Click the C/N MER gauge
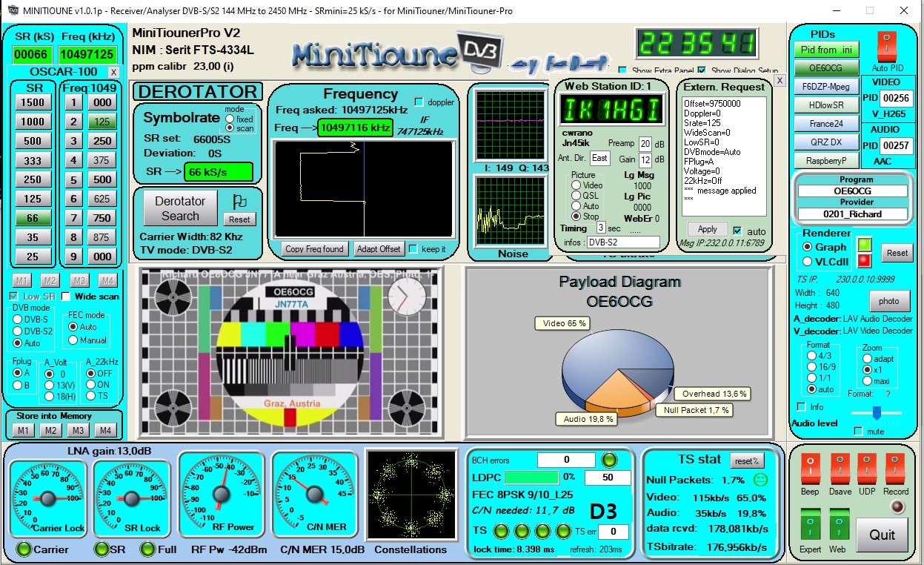924x565 pixels. point(315,493)
